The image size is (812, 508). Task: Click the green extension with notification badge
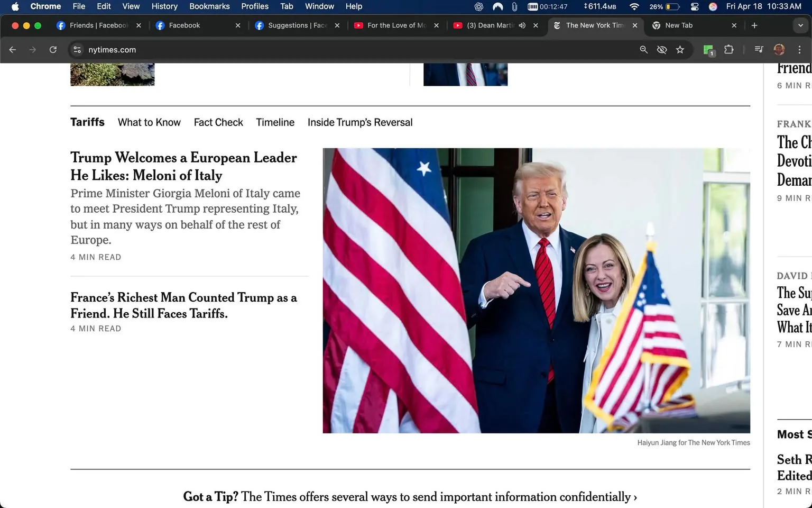pyautogui.click(x=708, y=49)
